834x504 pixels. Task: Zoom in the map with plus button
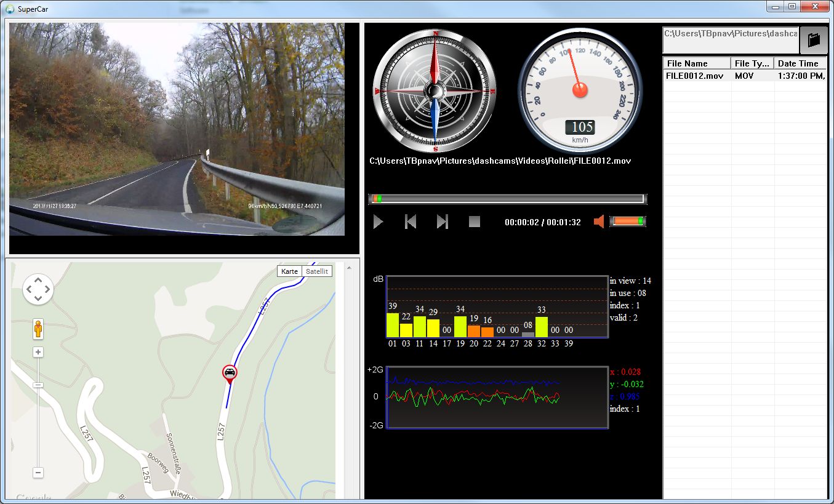[x=38, y=352]
